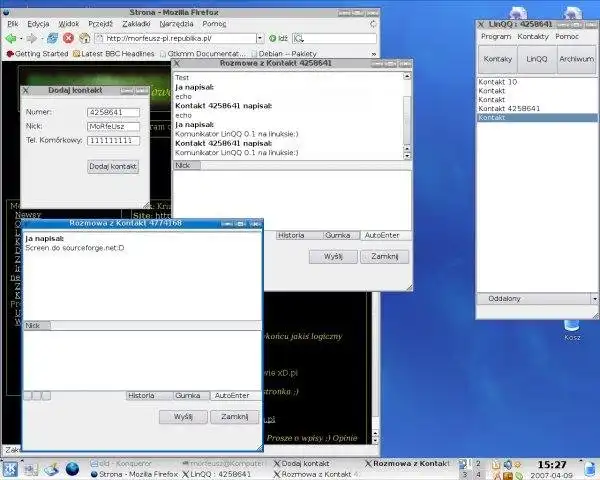Click scroll-up arrow of 4258641 chat log
600x480 pixels.
point(407,77)
